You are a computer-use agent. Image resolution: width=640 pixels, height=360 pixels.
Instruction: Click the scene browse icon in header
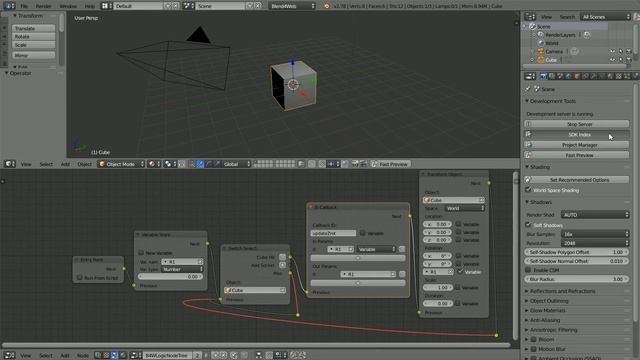click(x=189, y=6)
